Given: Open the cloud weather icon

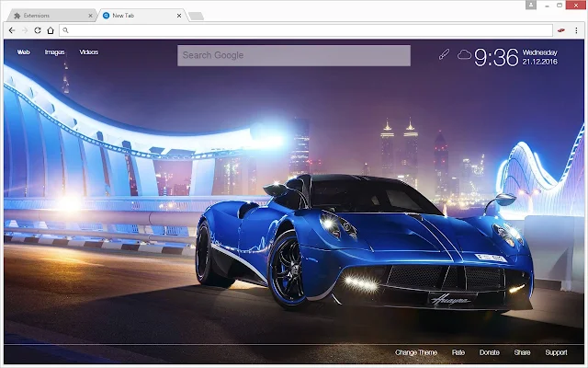Looking at the screenshot, I should pos(464,55).
